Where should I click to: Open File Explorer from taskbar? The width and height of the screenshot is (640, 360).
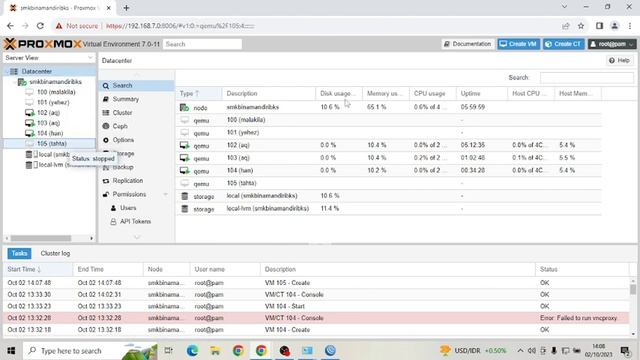click(x=215, y=351)
